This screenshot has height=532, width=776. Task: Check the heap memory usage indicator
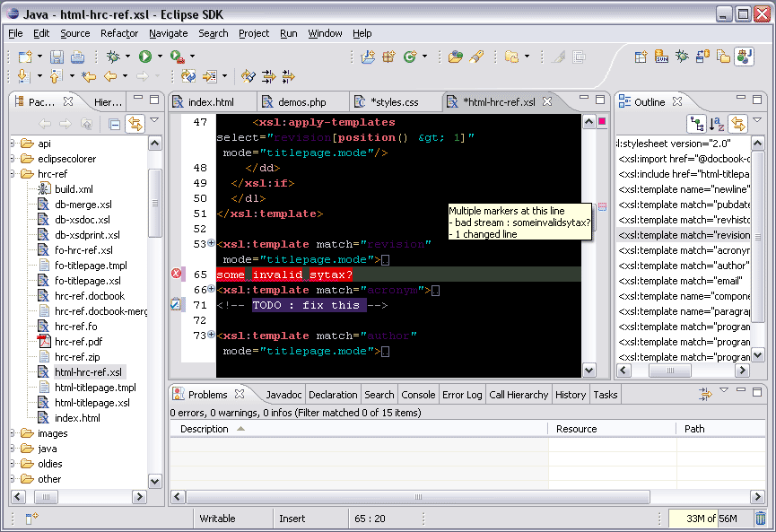(x=711, y=519)
